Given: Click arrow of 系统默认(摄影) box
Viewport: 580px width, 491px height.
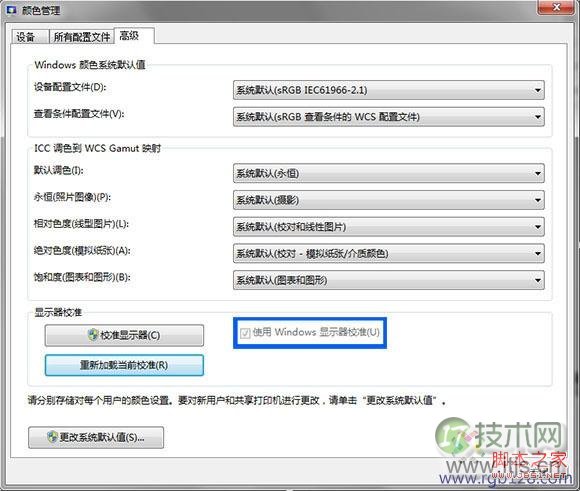Looking at the screenshot, I should (538, 200).
